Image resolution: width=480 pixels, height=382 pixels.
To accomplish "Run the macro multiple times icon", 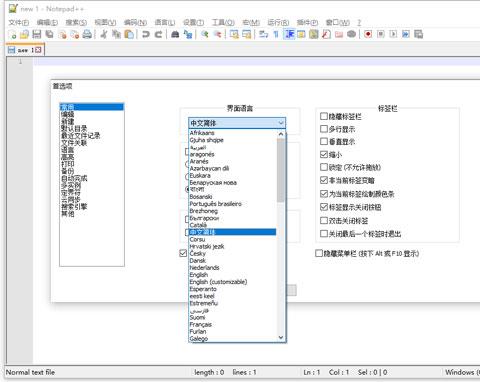I will coord(406,34).
